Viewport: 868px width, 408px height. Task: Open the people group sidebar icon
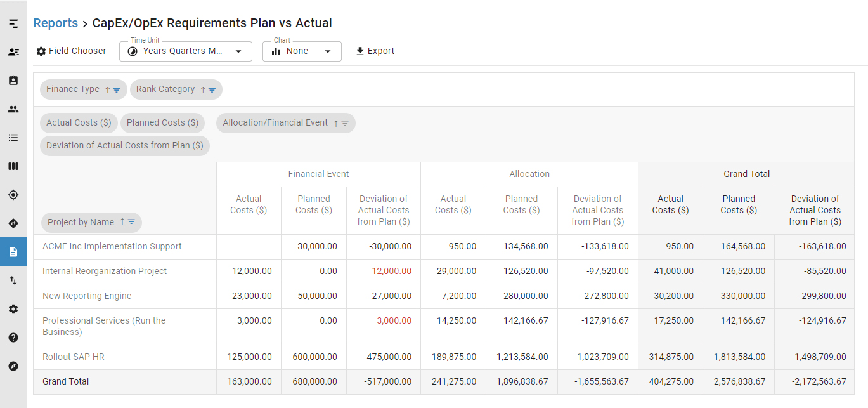(x=13, y=109)
